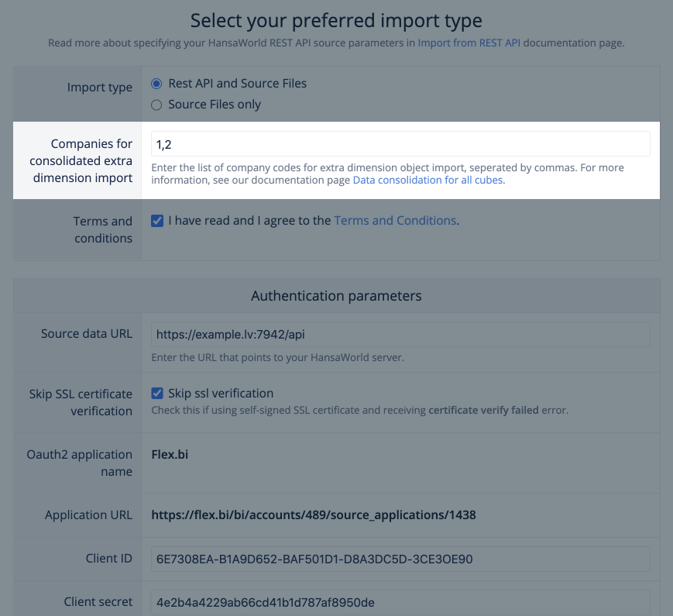The width and height of the screenshot is (673, 616).
Task: Select "Rest API and Source Files" radio button
Action: click(x=156, y=84)
